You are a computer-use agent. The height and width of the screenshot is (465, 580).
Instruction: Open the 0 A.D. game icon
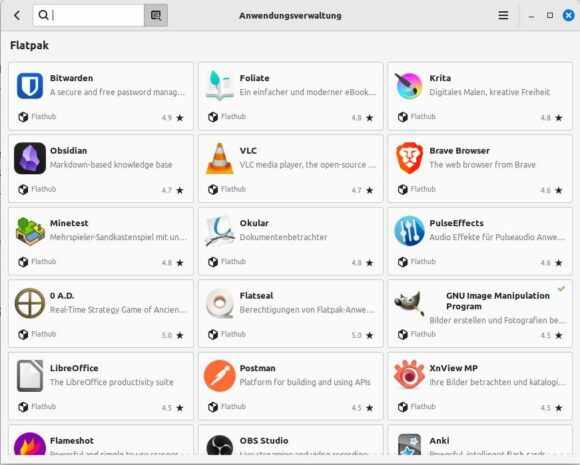click(30, 303)
